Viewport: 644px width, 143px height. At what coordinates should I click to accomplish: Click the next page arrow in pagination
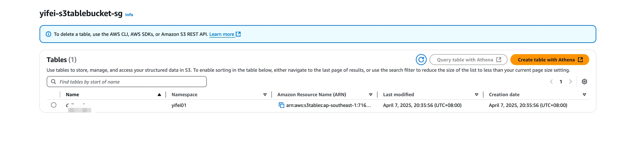(x=571, y=82)
